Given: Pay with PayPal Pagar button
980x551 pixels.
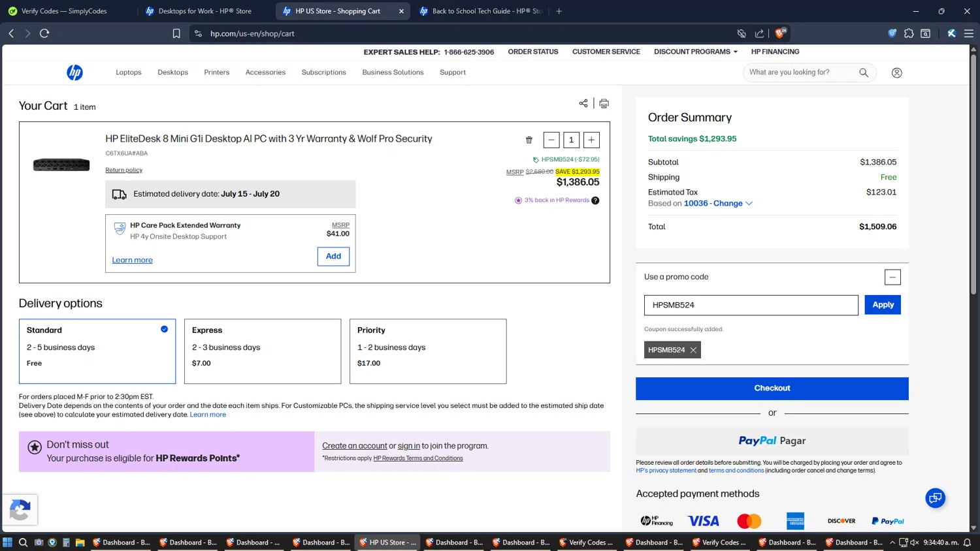Looking at the screenshot, I should (772, 441).
